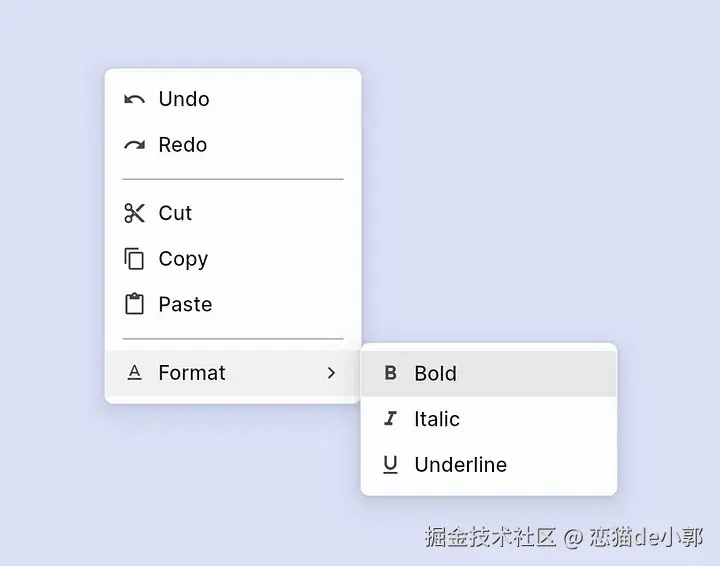Click the Underline U icon

[390, 465]
